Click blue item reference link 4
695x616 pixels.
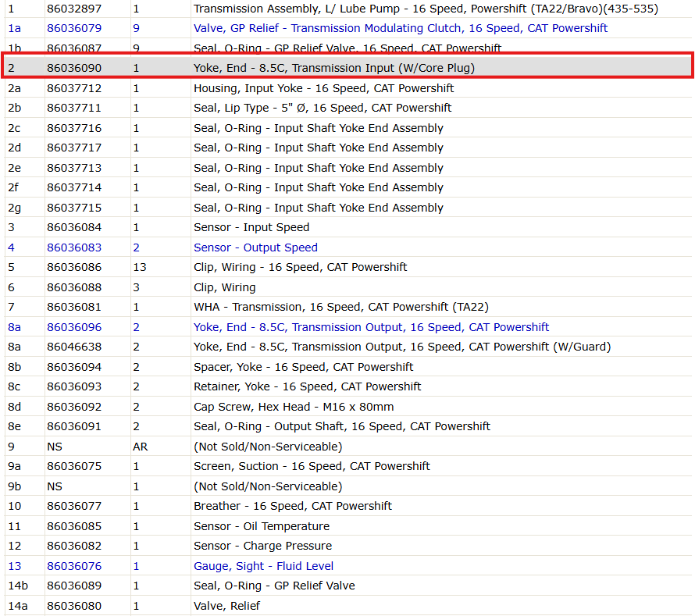click(x=11, y=247)
